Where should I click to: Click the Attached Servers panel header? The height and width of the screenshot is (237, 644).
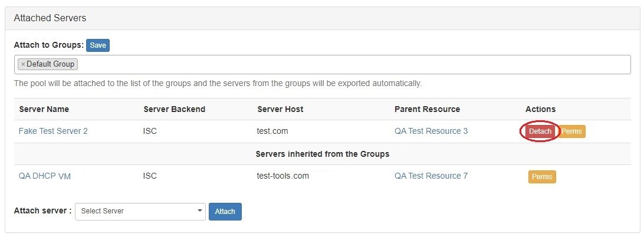50,18
